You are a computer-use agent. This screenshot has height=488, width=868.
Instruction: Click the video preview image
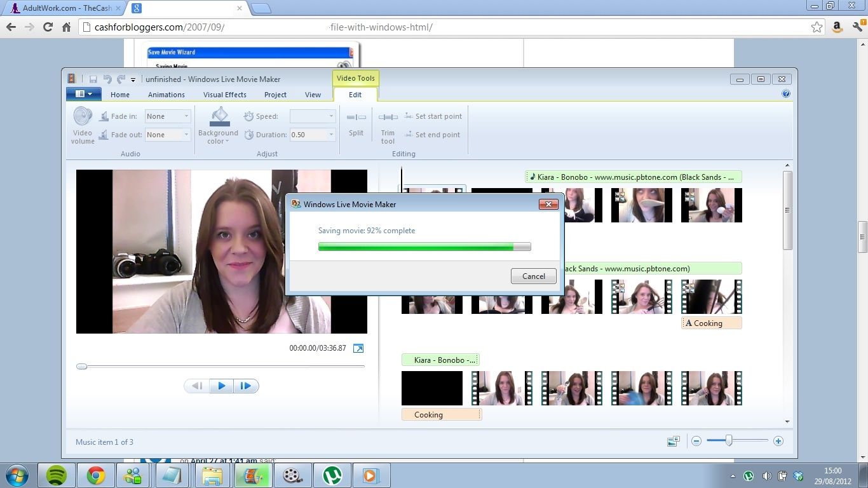222,252
